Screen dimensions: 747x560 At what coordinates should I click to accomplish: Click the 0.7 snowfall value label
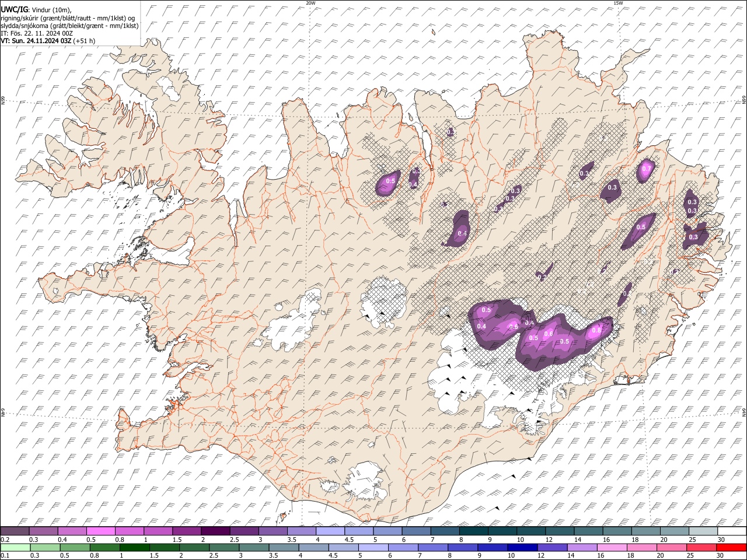click(x=646, y=169)
